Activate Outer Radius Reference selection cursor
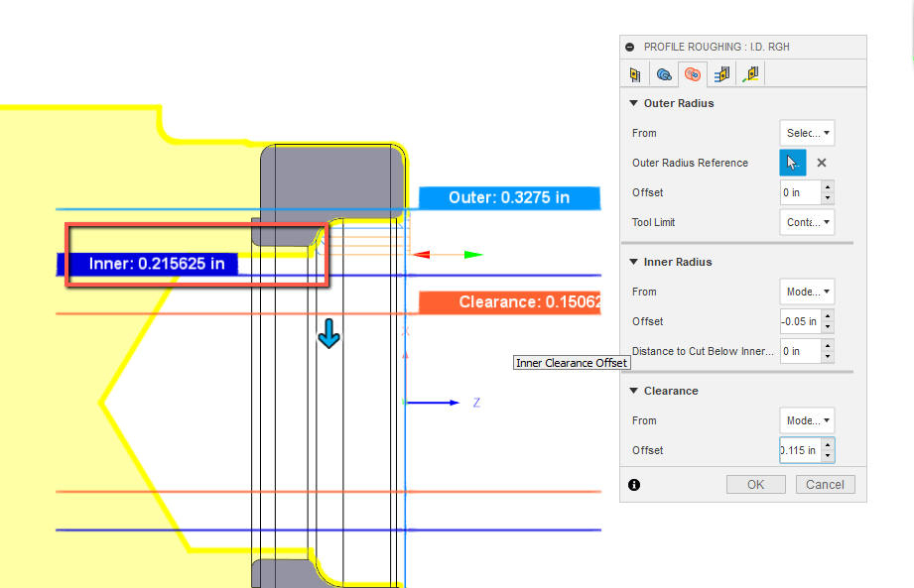Screen dimensions: 914x588 click(793, 163)
